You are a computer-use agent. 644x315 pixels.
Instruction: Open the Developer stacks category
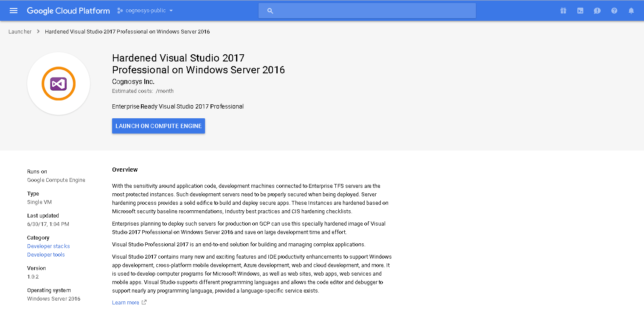tap(48, 246)
